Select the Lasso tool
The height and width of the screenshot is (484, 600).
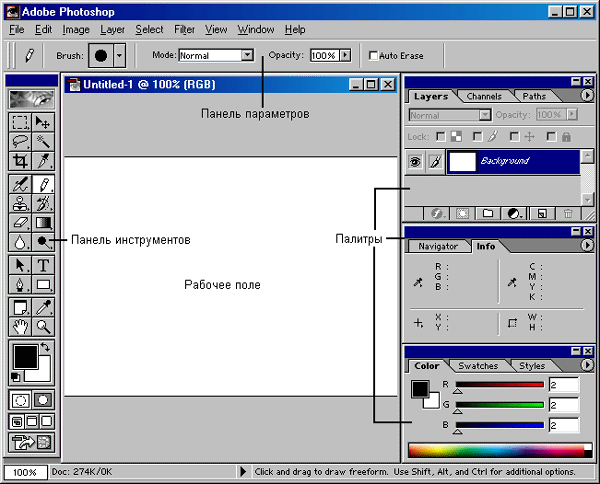pos(20,142)
